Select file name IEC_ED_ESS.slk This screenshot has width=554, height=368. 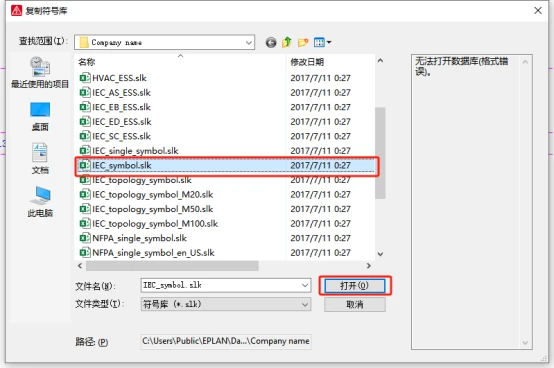tap(122, 122)
